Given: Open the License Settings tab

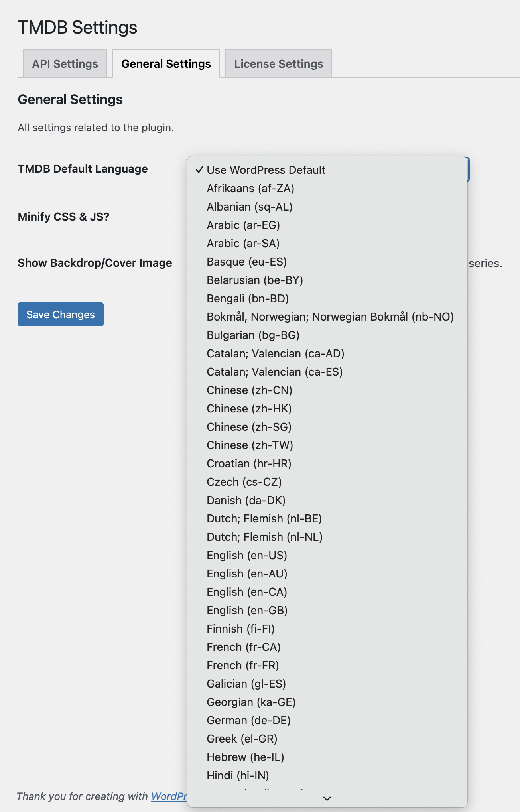Looking at the screenshot, I should [278, 64].
